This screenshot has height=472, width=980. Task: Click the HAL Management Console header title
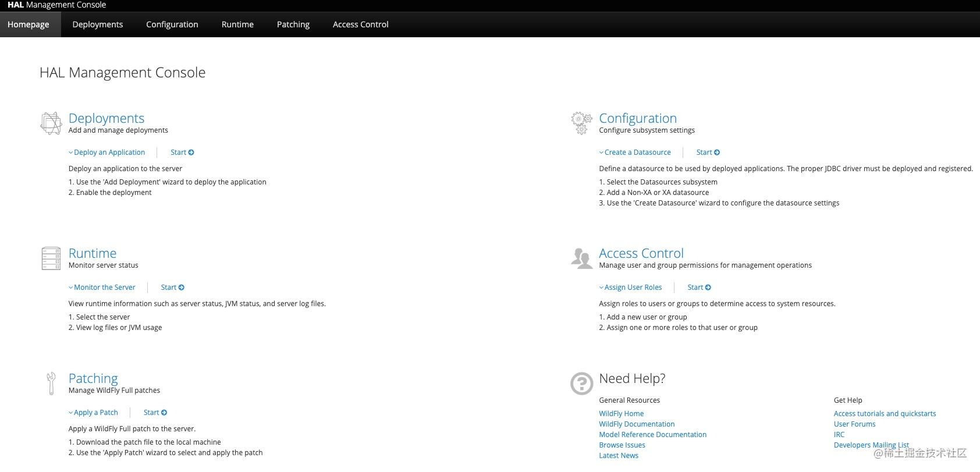(x=57, y=5)
